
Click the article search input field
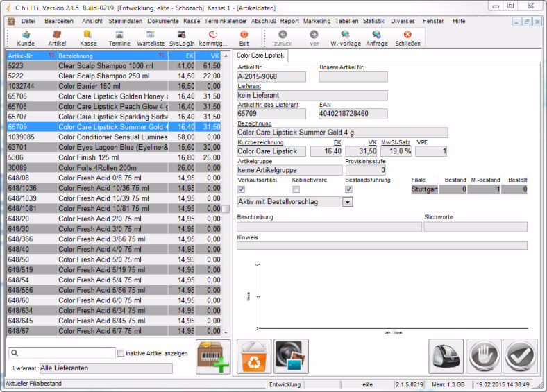click(x=62, y=353)
